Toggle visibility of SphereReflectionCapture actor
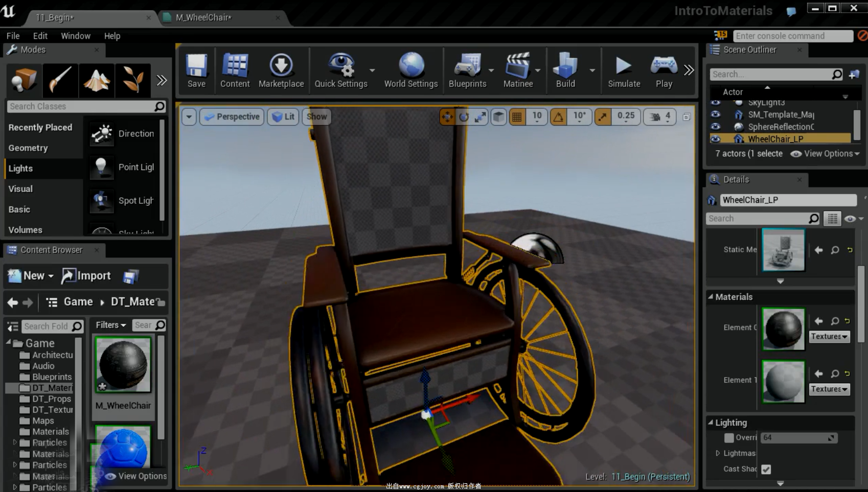The height and width of the screenshot is (492, 868). [x=716, y=127]
